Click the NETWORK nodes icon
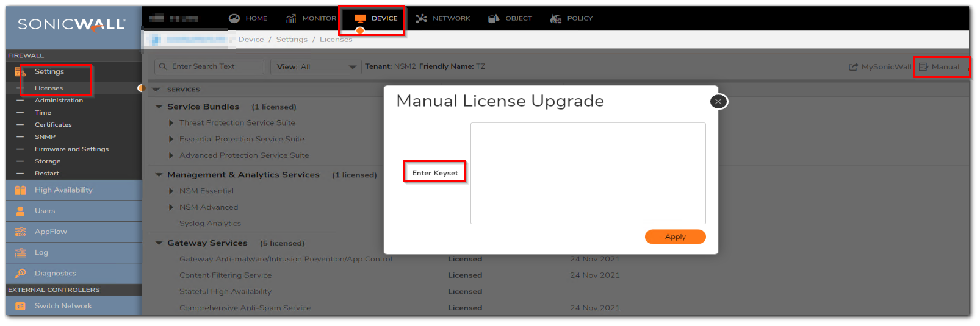980x326 pixels. click(x=421, y=18)
